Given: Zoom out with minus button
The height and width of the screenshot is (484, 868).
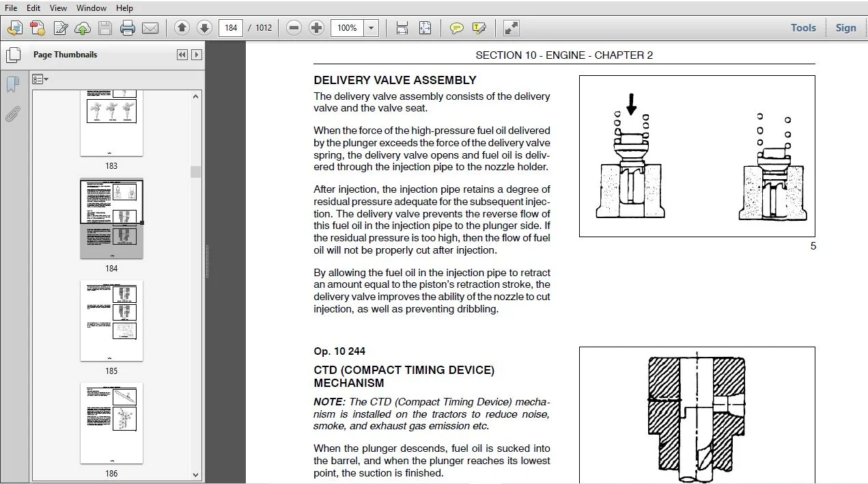Looking at the screenshot, I should (x=294, y=28).
